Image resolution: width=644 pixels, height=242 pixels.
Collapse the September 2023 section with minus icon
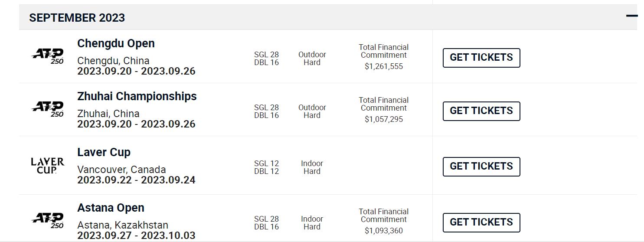click(x=631, y=16)
